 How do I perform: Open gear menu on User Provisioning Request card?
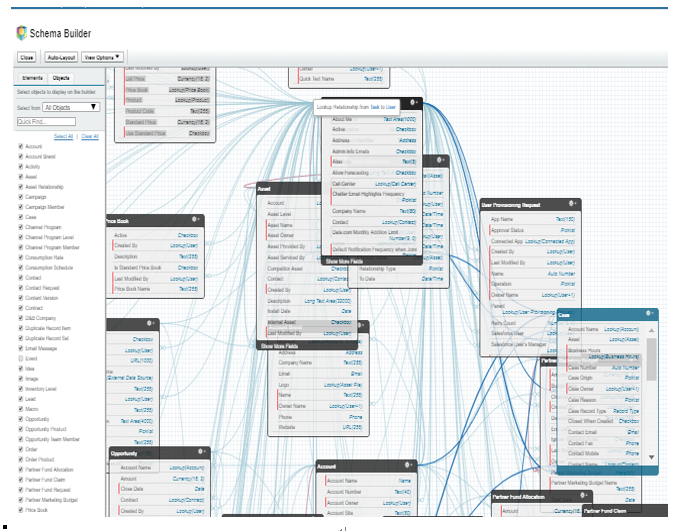(x=573, y=204)
